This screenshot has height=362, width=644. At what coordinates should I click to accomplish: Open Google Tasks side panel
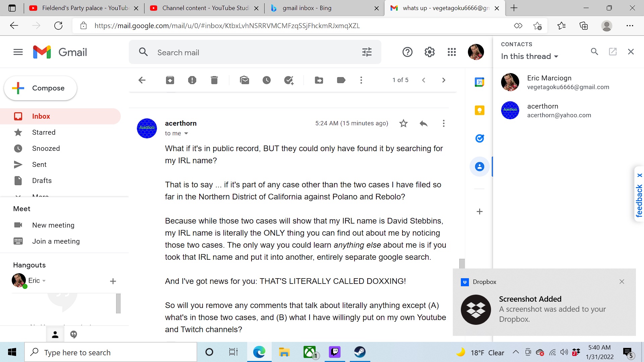pos(480,138)
